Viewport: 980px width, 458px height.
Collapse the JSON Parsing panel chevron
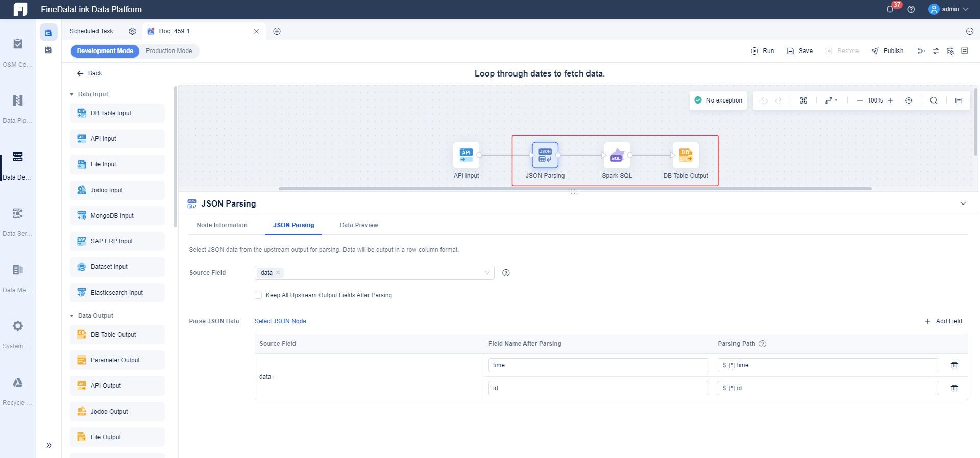click(963, 203)
